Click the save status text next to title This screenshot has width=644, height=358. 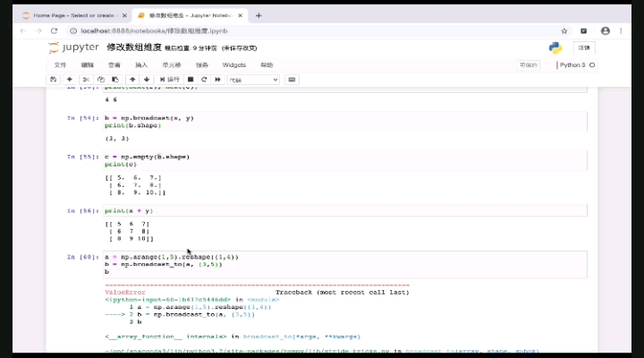tap(211, 48)
